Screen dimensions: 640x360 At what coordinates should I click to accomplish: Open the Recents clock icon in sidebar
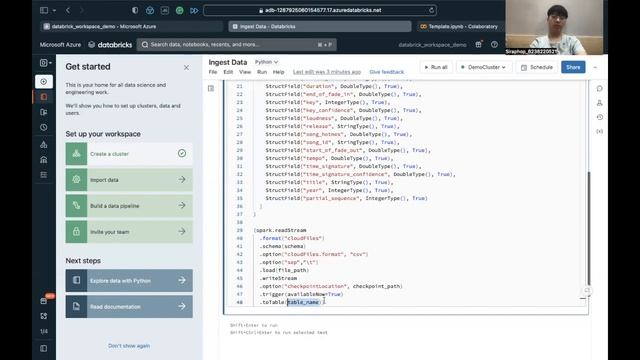point(44,127)
